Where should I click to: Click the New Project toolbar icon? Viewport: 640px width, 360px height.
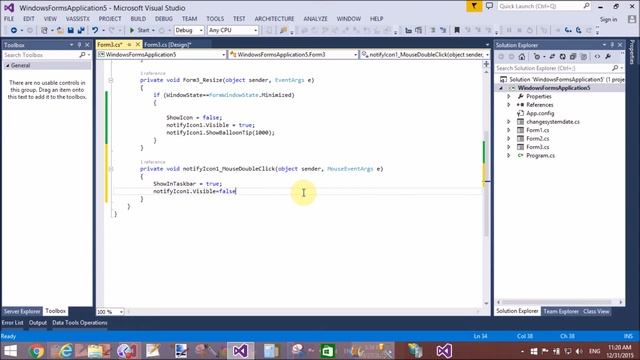[x=44, y=30]
